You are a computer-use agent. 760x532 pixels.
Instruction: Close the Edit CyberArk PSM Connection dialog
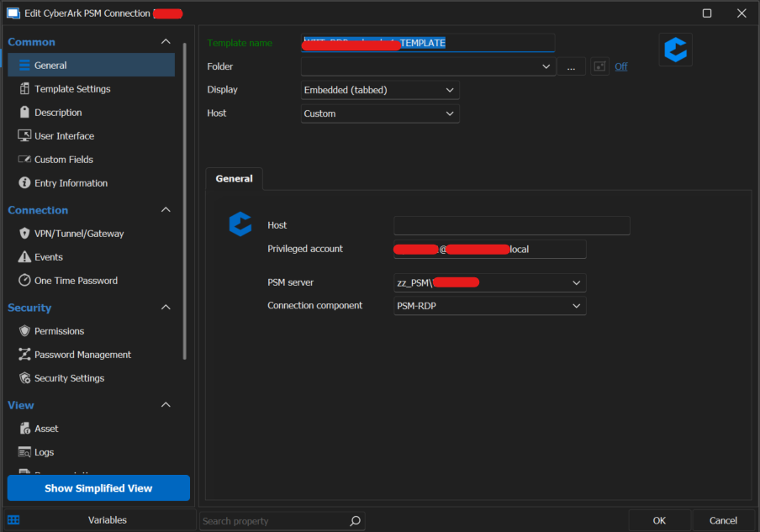tap(742, 13)
